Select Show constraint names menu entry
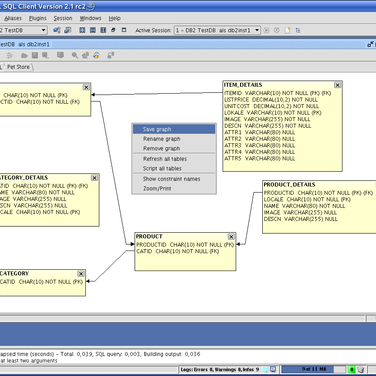This screenshot has height=376, width=376. click(174, 179)
